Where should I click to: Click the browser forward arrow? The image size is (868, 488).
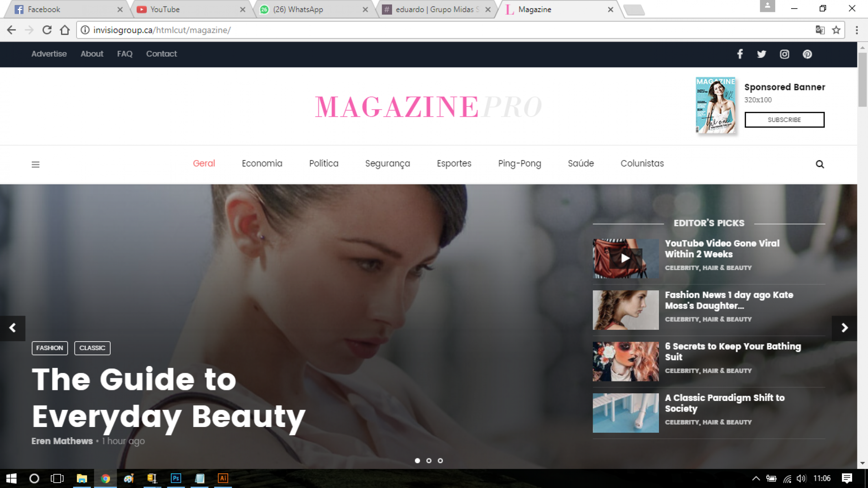pyautogui.click(x=29, y=30)
